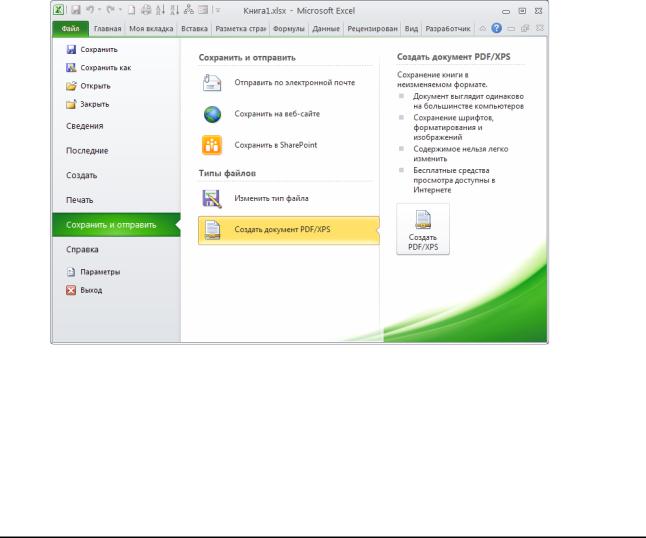
Task: Close the Microsoft Excel window
Action: [x=538, y=11]
